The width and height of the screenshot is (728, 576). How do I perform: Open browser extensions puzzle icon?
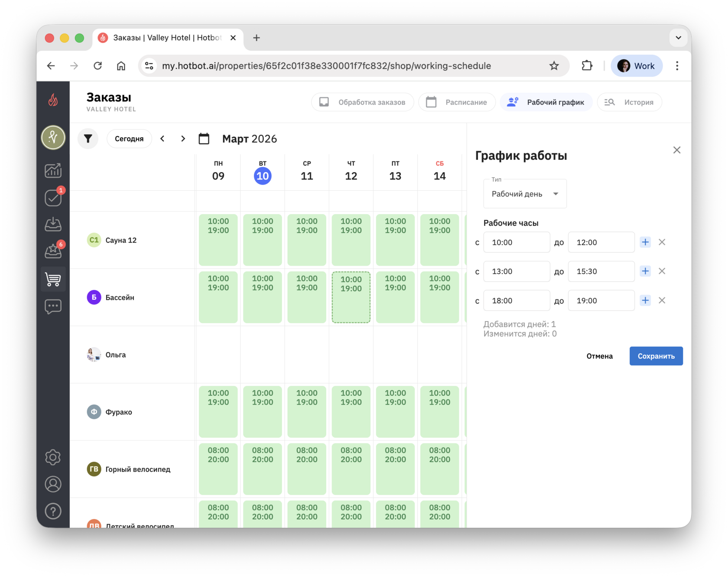tap(587, 66)
